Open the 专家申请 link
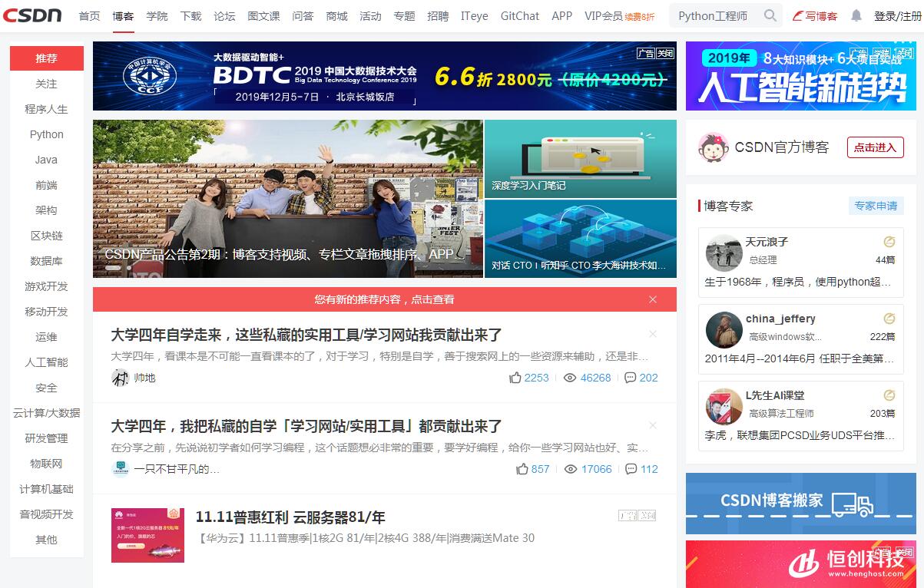This screenshot has width=924, height=588. pos(876,206)
